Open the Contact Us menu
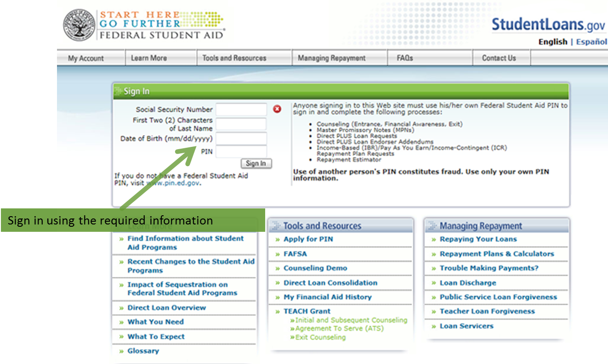The image size is (608, 364). 499,58
